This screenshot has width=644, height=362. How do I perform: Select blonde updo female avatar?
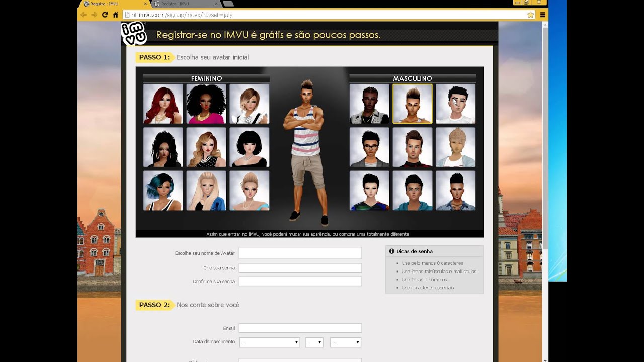coord(249,191)
